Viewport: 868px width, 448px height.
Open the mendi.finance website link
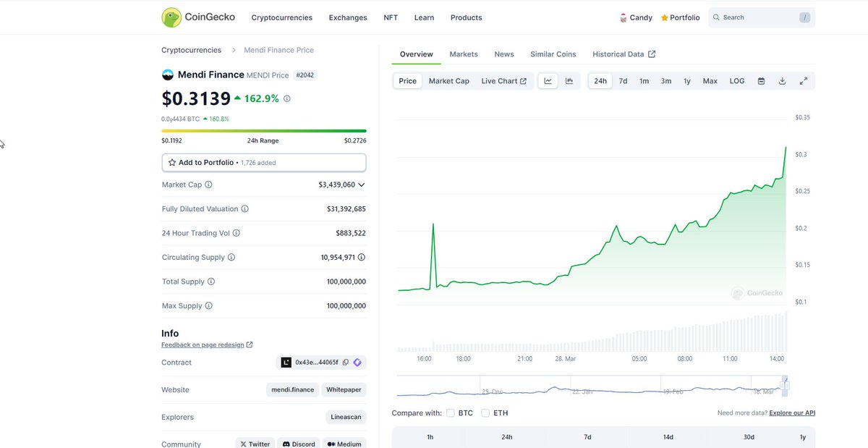pyautogui.click(x=293, y=389)
